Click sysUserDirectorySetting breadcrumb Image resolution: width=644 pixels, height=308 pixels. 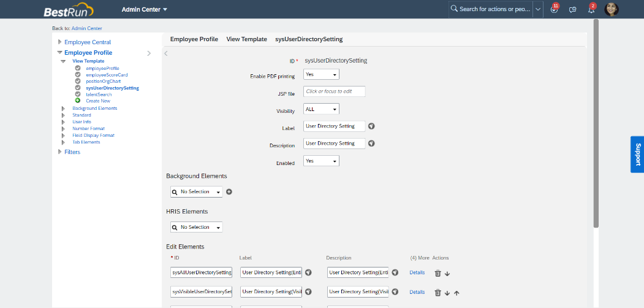click(x=309, y=39)
